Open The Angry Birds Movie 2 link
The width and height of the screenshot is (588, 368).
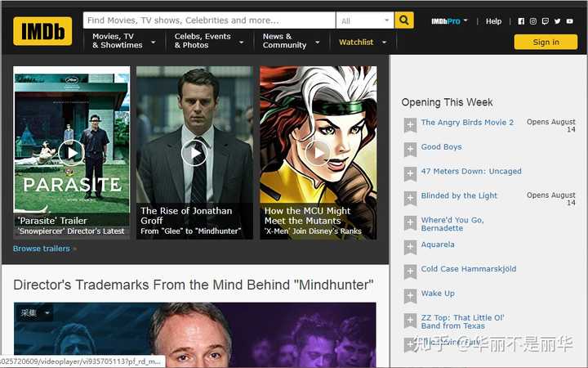point(467,123)
